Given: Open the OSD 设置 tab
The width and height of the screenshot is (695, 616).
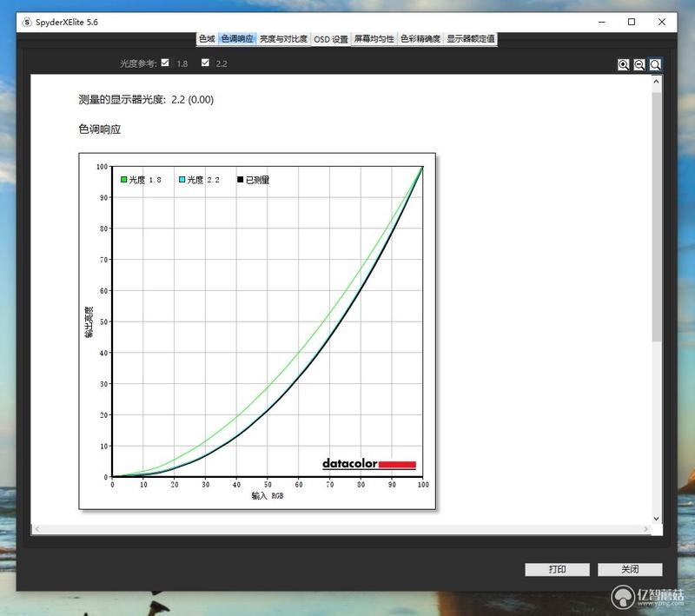Looking at the screenshot, I should (331, 39).
